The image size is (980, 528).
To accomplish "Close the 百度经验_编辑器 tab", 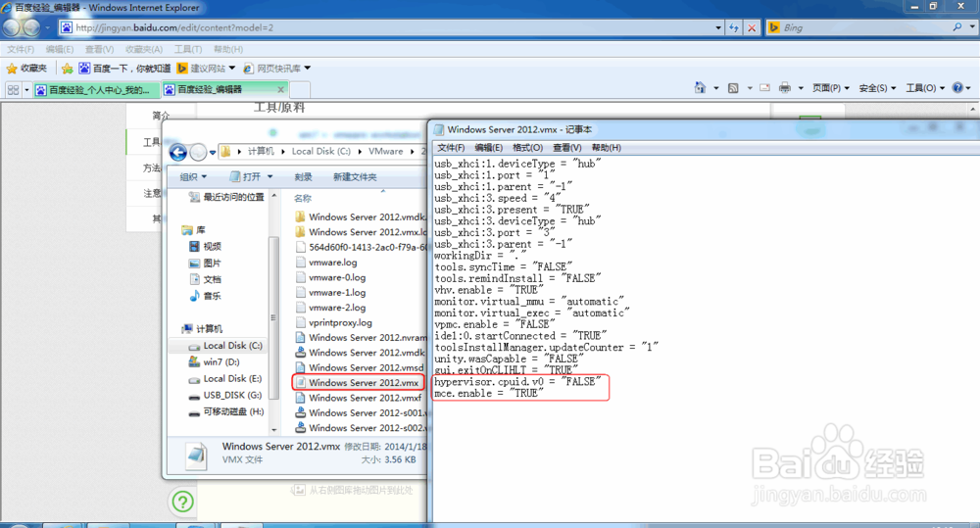I will [x=280, y=89].
